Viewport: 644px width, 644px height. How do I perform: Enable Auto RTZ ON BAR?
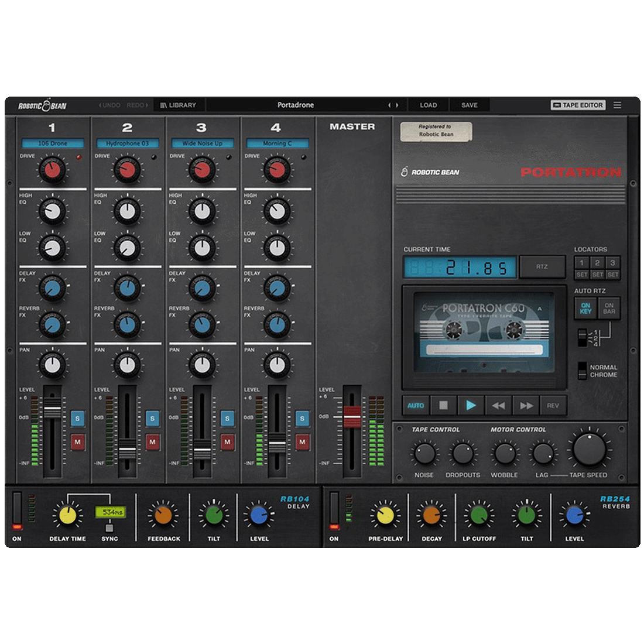pos(609,308)
